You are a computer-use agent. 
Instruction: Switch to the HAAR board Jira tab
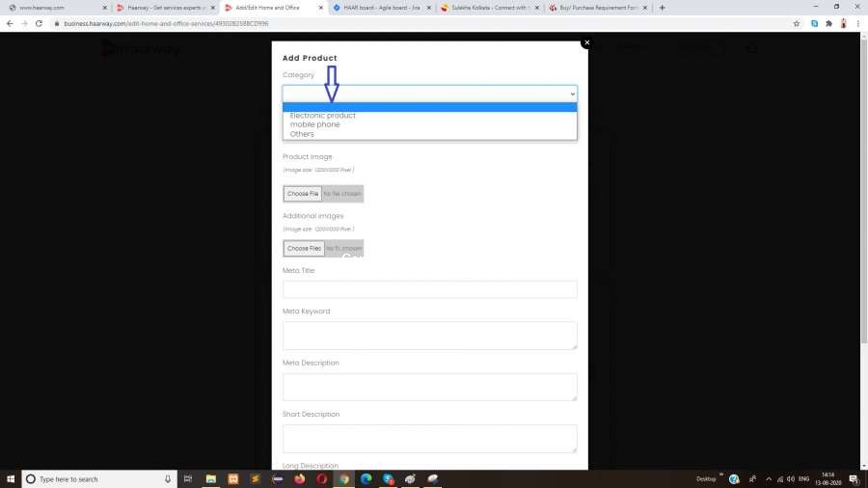click(376, 8)
